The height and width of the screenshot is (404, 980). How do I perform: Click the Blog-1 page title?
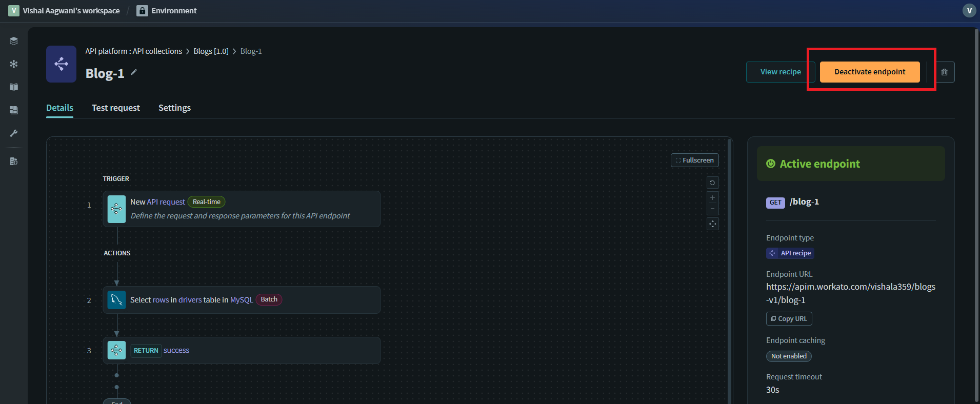coord(105,73)
